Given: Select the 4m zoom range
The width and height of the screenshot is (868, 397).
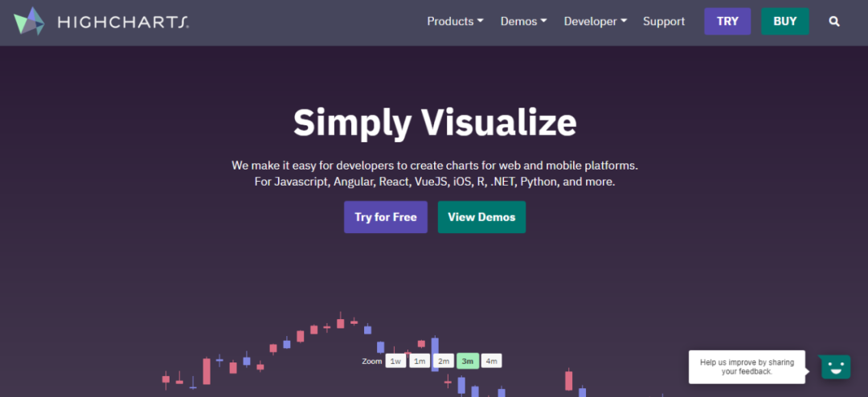Looking at the screenshot, I should [492, 361].
